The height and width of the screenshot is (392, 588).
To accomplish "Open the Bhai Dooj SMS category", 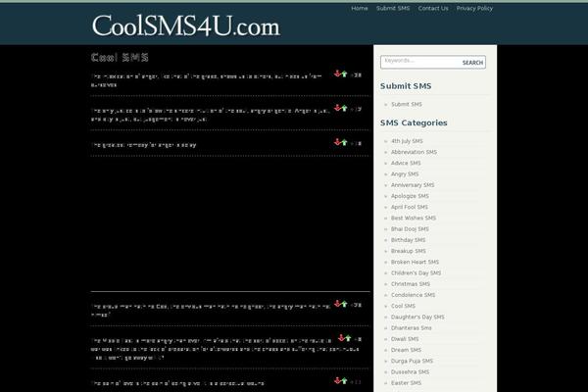I will pyautogui.click(x=410, y=228).
